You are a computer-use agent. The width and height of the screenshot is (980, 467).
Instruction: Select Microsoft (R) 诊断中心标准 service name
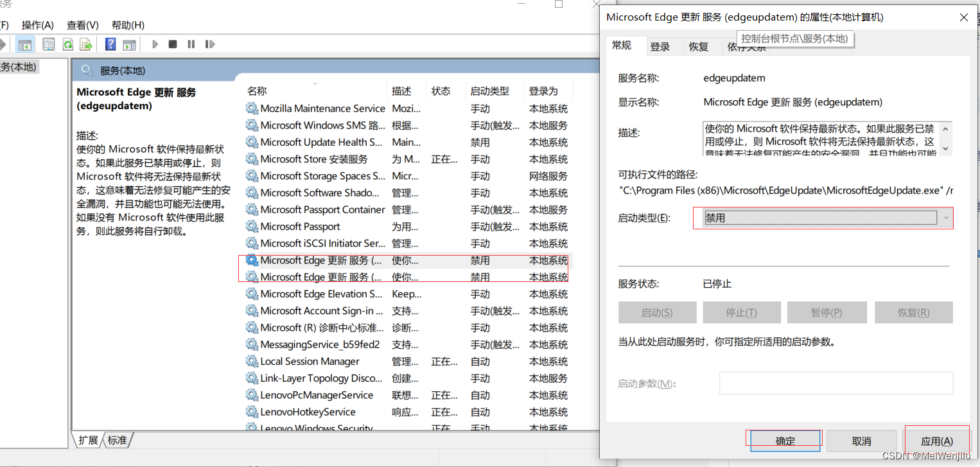[x=323, y=328]
